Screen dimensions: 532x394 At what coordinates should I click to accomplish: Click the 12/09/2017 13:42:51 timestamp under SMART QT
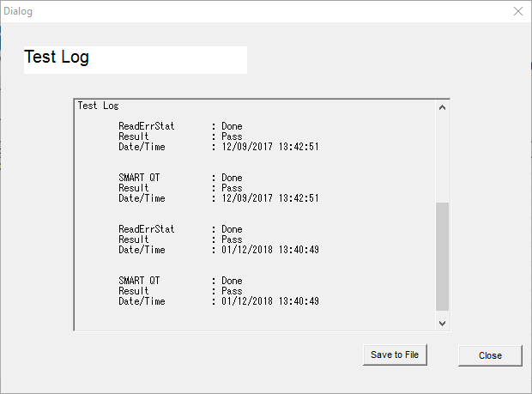270,198
